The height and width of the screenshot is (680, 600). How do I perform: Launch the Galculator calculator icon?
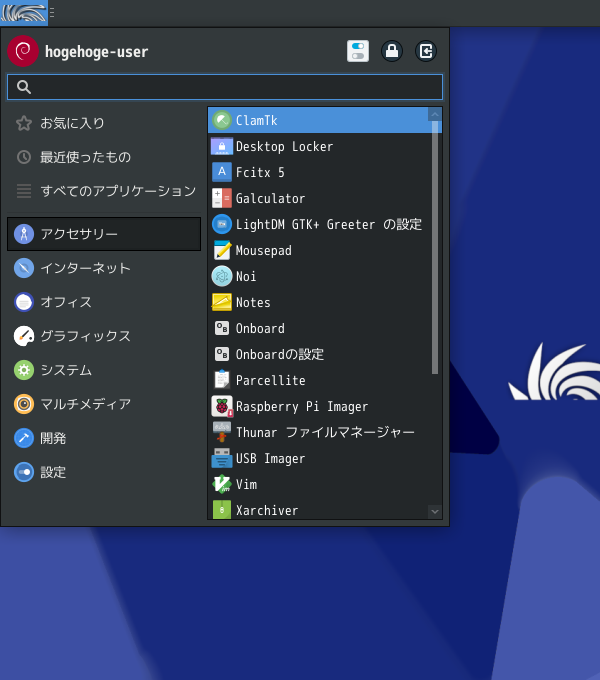pos(222,198)
